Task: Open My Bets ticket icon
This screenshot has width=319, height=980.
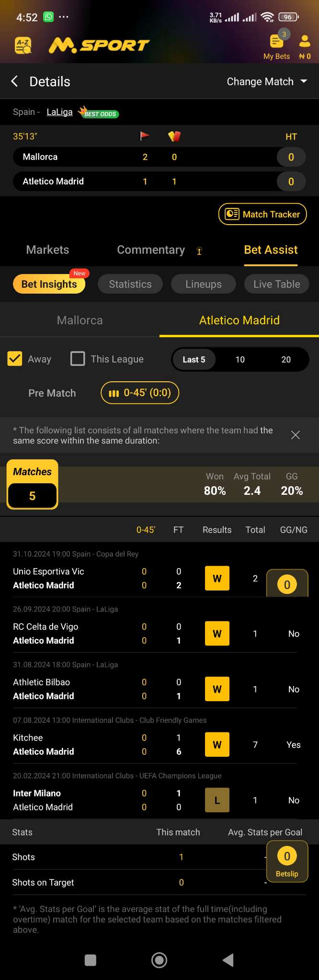Action: (276, 43)
